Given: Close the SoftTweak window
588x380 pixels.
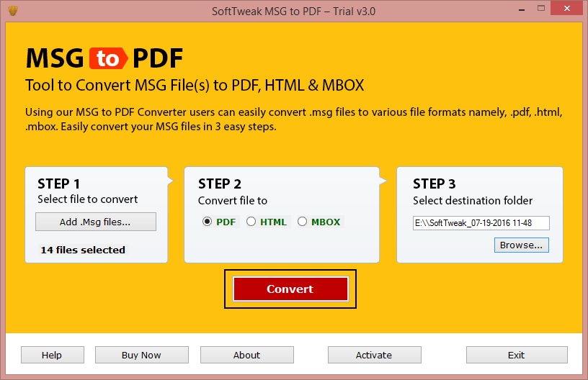Looking at the screenshot, I should point(566,8).
